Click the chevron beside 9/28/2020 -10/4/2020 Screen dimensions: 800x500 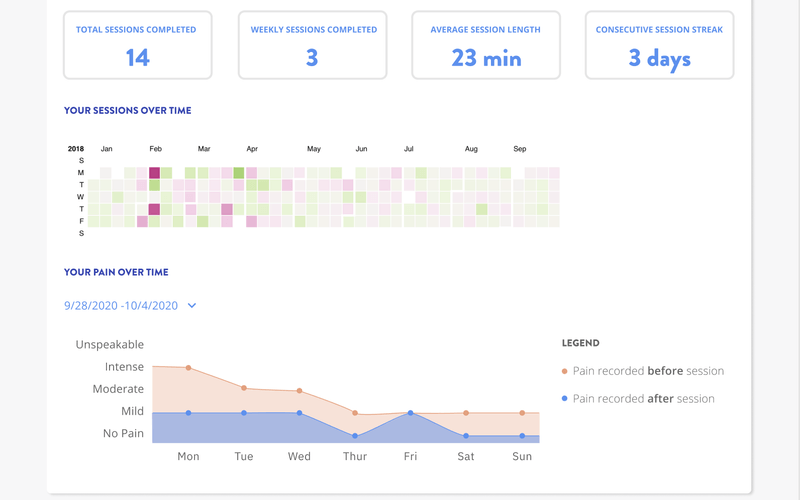coord(192,306)
